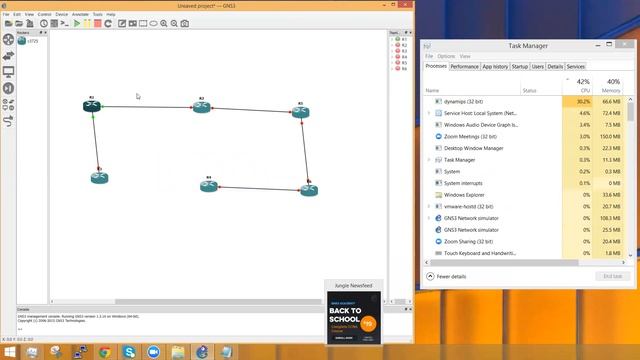Image resolution: width=640 pixels, height=360 pixels.
Task: Select the Draw rectangle tool
Action: click(x=143, y=24)
